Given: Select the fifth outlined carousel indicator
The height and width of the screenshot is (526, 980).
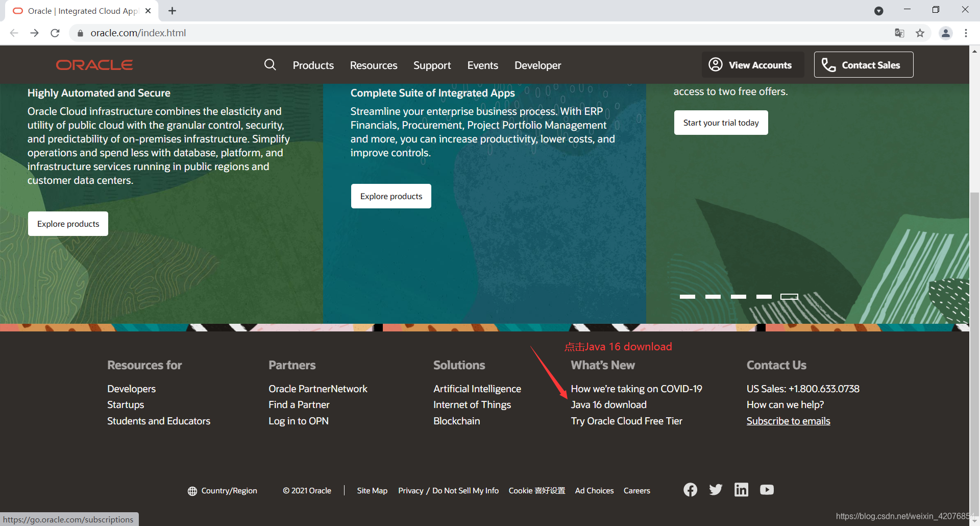Looking at the screenshot, I should [x=790, y=297].
